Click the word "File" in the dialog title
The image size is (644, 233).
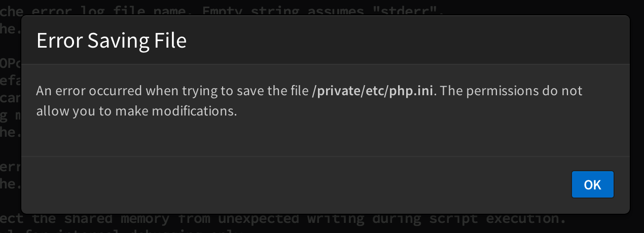pyautogui.click(x=170, y=41)
